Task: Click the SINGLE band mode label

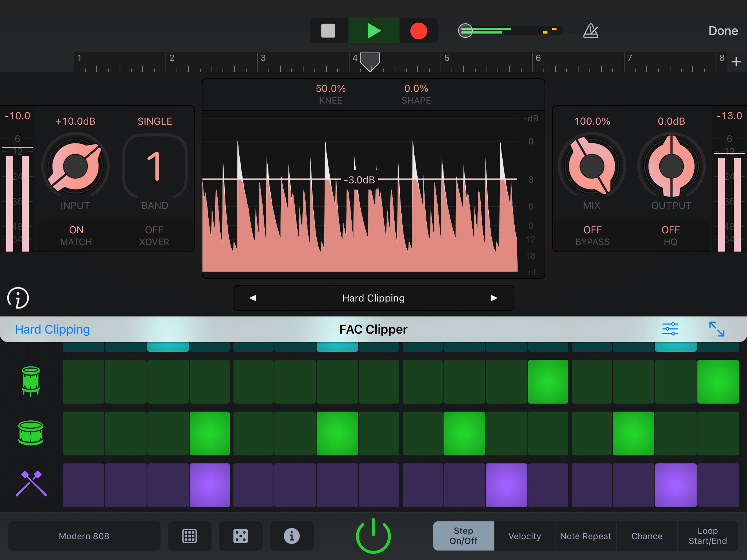Action: (x=155, y=121)
